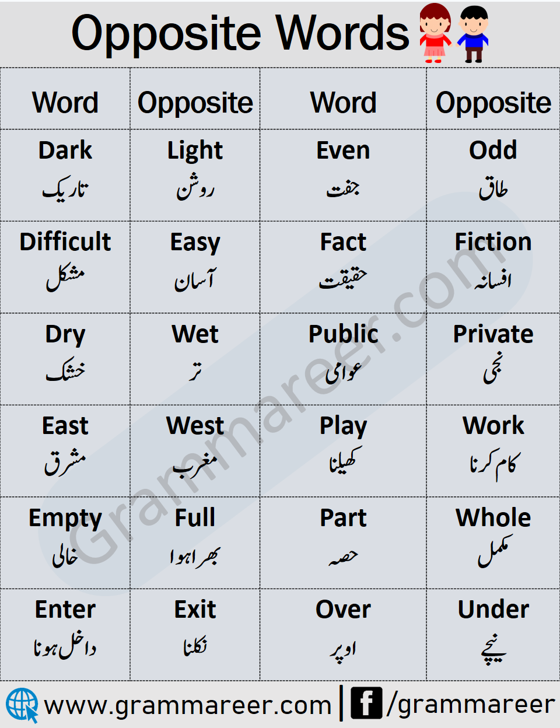Screen dimensions: 560x728
Task: Click the Difficult word cell
Action: 65,267
